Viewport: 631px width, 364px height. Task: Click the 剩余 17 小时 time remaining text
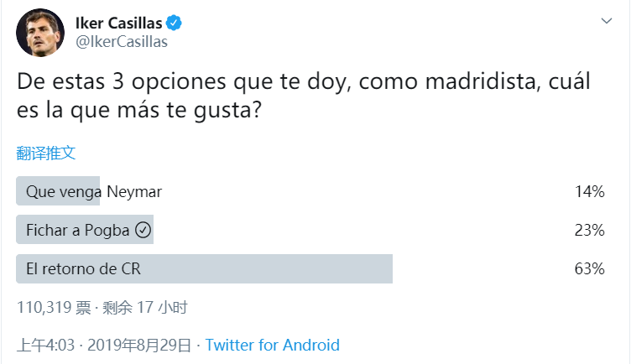[145, 308]
